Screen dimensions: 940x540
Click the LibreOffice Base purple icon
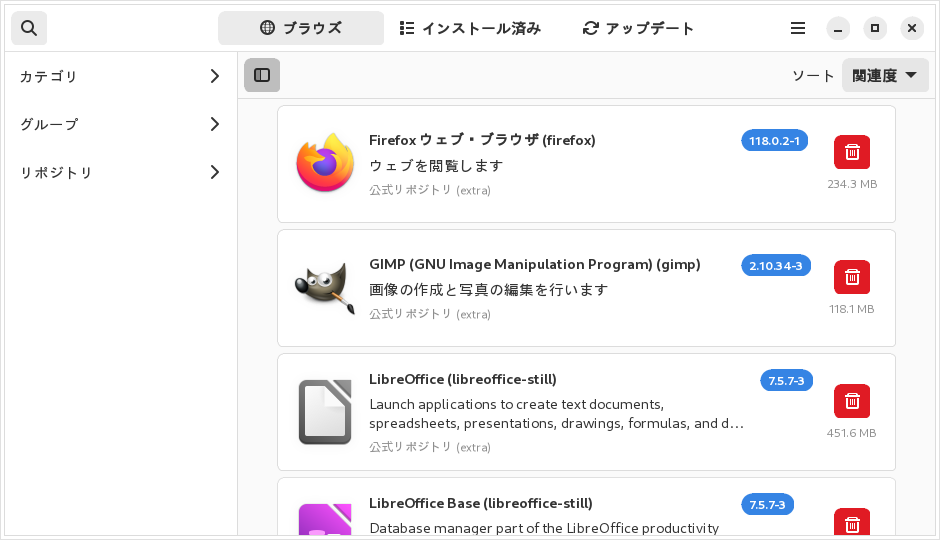tap(325, 519)
